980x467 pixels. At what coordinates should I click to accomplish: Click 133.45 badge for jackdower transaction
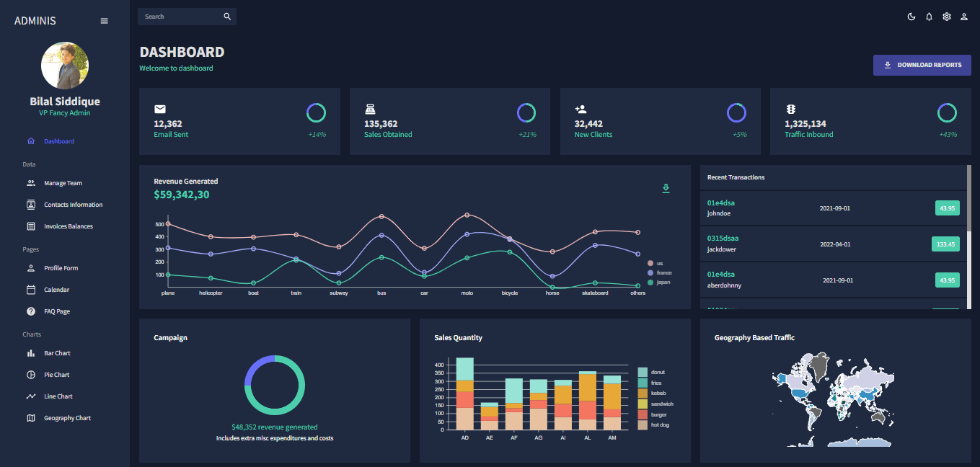[945, 244]
